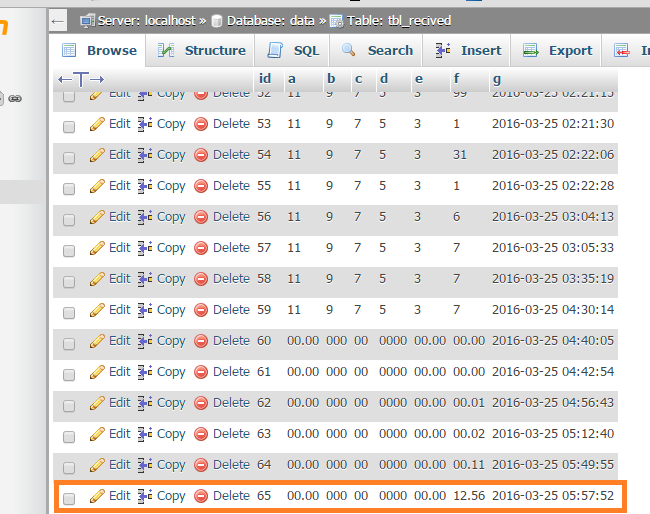Click the Edit pencil icon for row 63
This screenshot has height=514, width=650.
tap(97, 434)
